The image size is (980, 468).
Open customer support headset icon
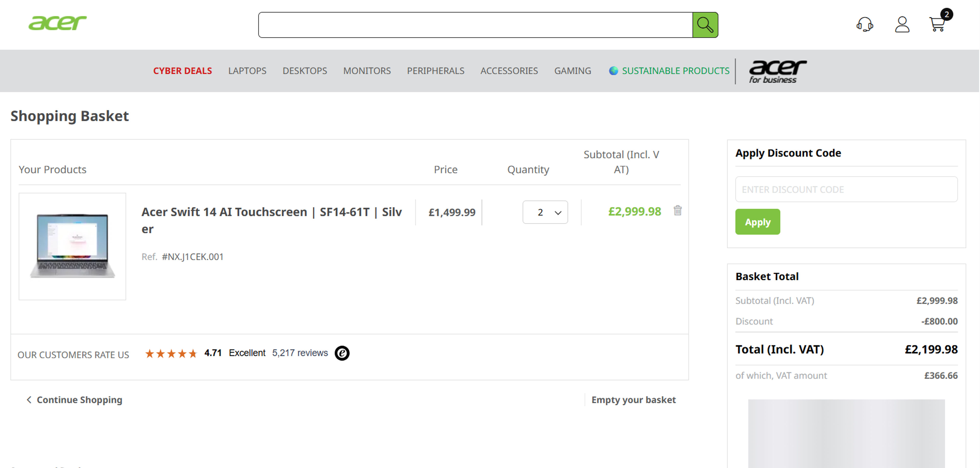pos(864,24)
